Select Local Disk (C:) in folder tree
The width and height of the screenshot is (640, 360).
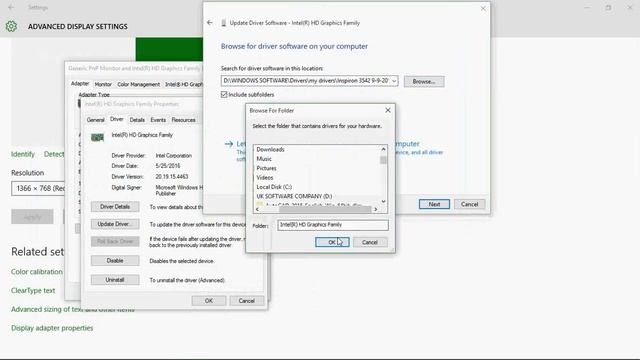tap(274, 187)
